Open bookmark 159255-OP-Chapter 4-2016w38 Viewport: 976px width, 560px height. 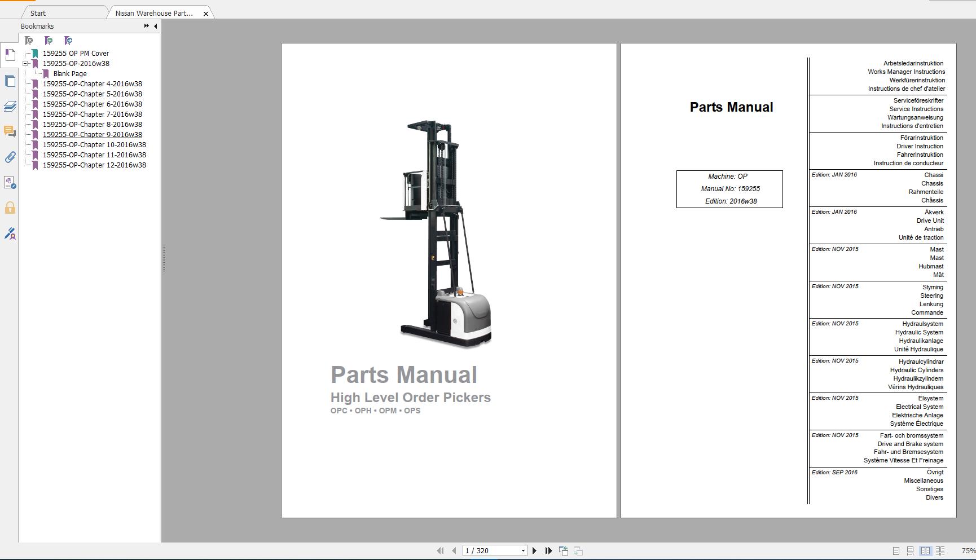[93, 84]
